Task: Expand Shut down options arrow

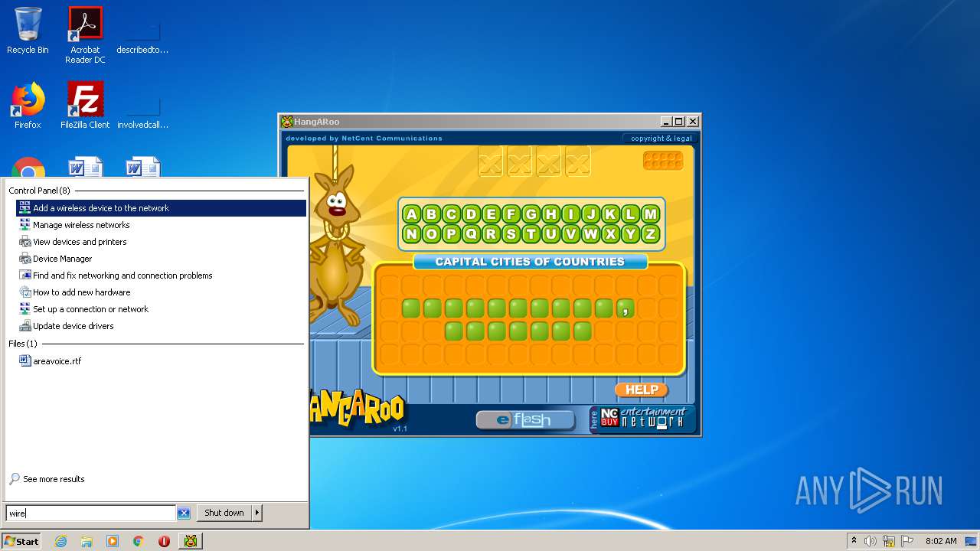Action: coord(257,513)
